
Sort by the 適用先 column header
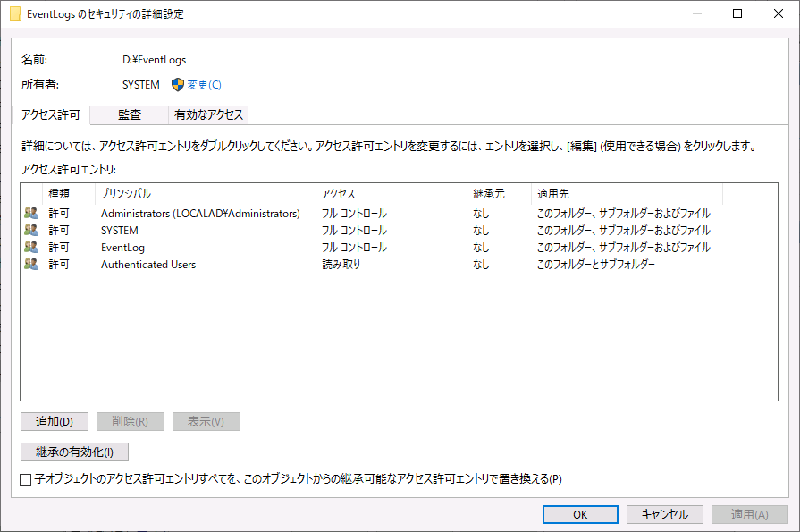[x=627, y=193]
